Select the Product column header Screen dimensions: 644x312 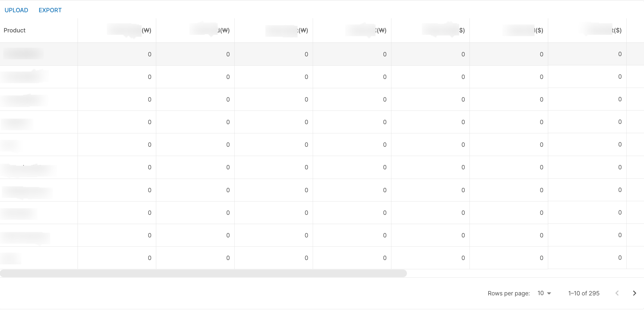[15, 30]
